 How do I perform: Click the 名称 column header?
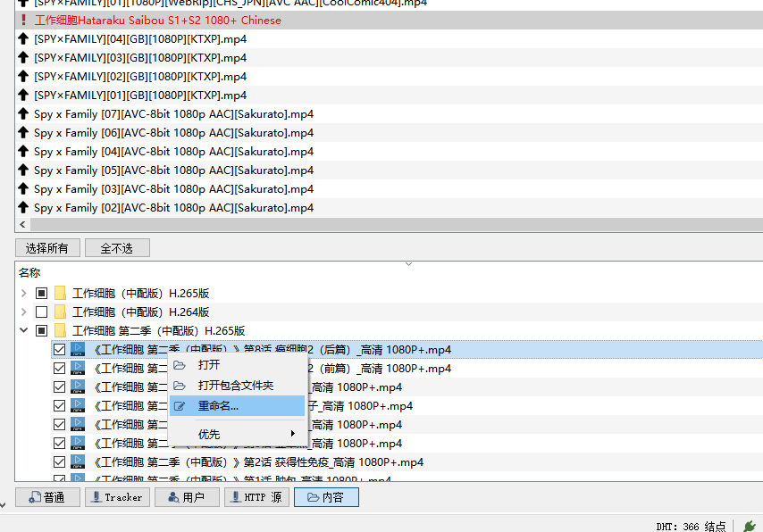click(29, 273)
